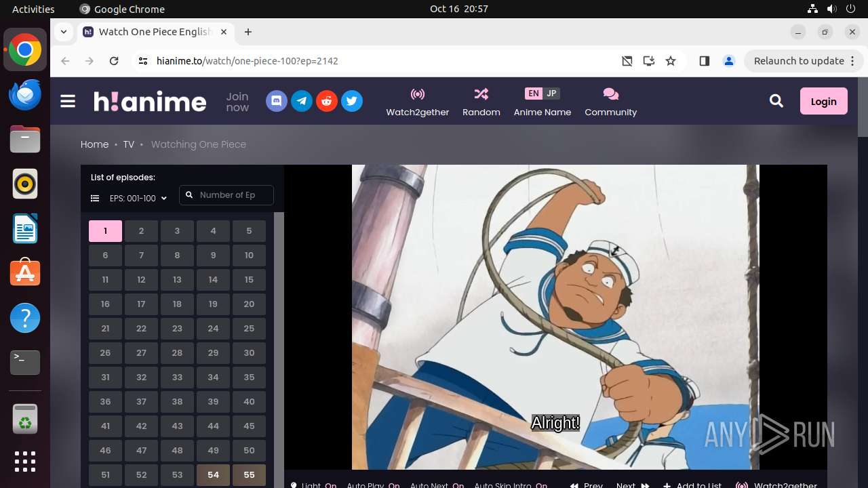Screen dimensions: 868x488
Task: Toggle Auto Skip Intro setting
Action: click(x=511, y=485)
